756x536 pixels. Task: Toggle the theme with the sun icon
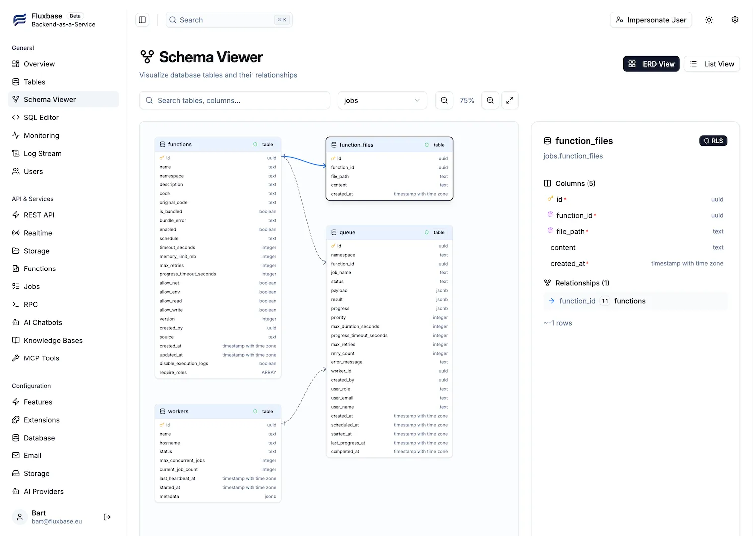click(x=709, y=20)
